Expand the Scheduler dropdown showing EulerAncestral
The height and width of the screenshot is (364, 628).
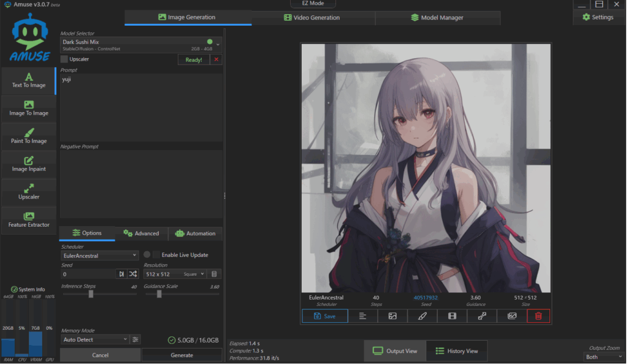[100, 256]
